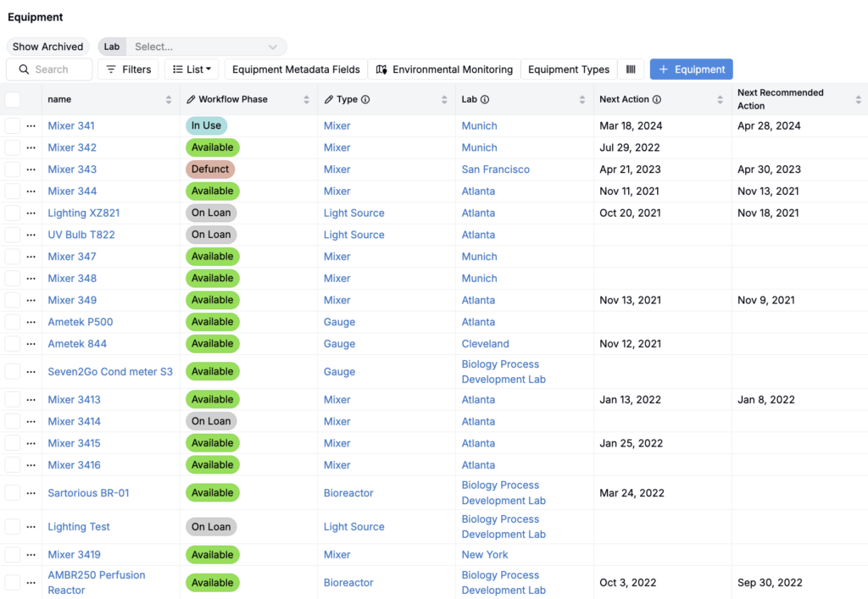Click the Defunct status badge for Mixer 343
The width and height of the screenshot is (868, 599).
coord(210,169)
